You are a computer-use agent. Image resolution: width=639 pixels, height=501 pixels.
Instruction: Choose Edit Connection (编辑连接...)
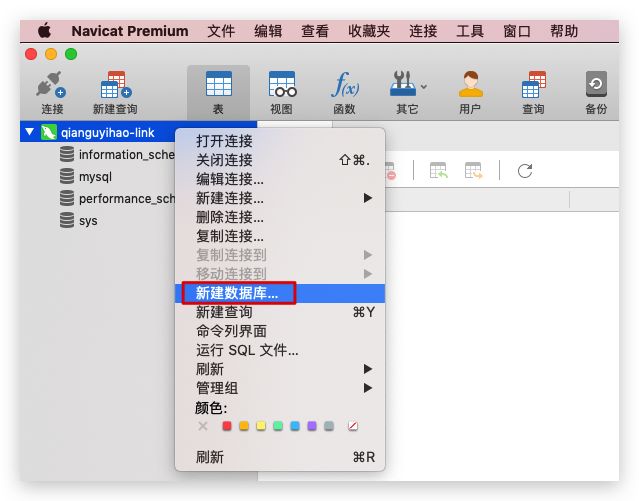280,179
